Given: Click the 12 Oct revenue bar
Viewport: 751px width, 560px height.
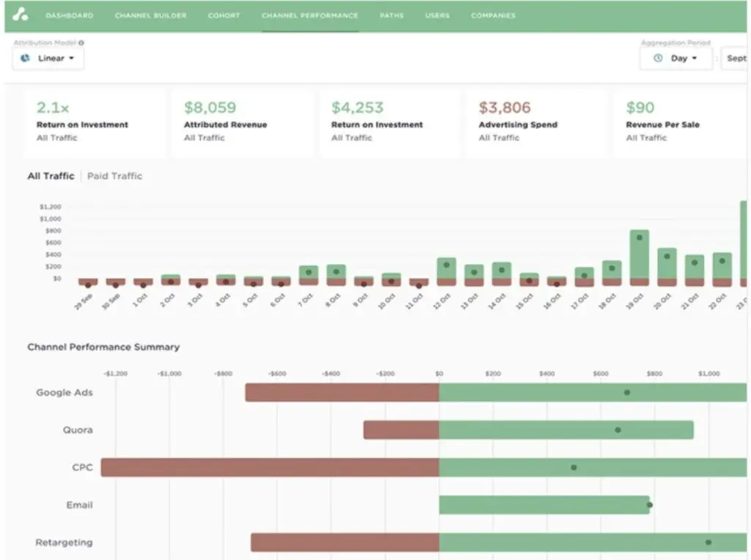Looking at the screenshot, I should click(447, 268).
